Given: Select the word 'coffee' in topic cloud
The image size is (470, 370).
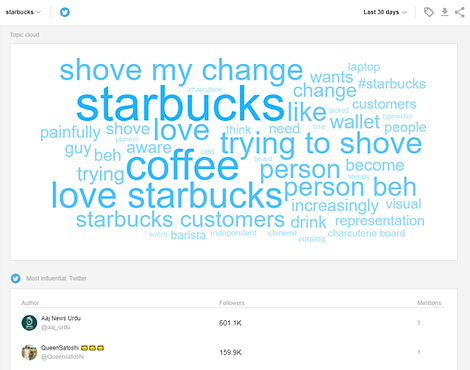Looking at the screenshot, I should click(x=182, y=165).
